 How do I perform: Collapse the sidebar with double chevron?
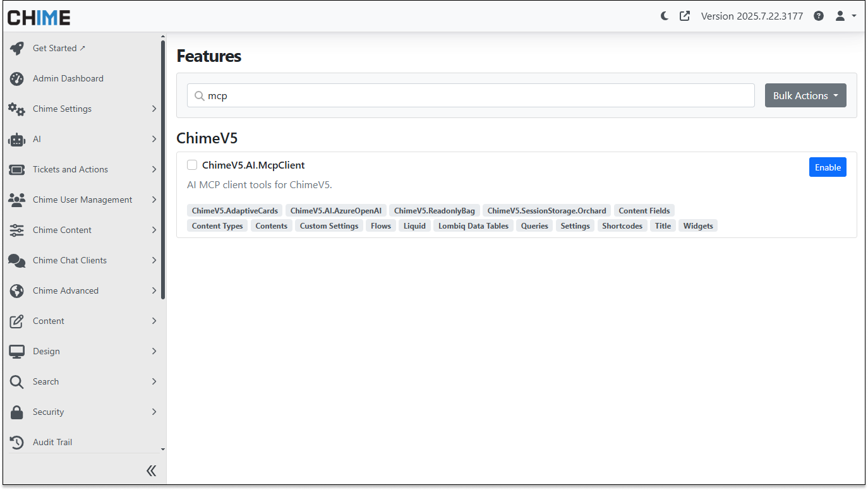[x=151, y=470]
